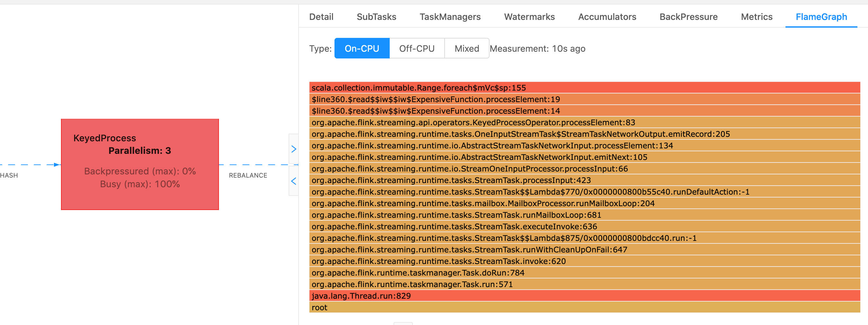The height and width of the screenshot is (325, 868).
Task: Select the FlameGraph tab
Action: pos(821,17)
